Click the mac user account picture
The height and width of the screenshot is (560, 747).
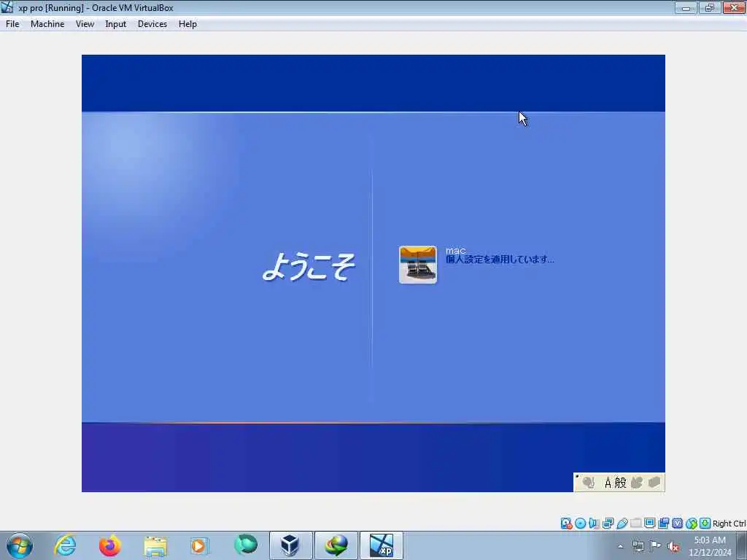coord(418,265)
